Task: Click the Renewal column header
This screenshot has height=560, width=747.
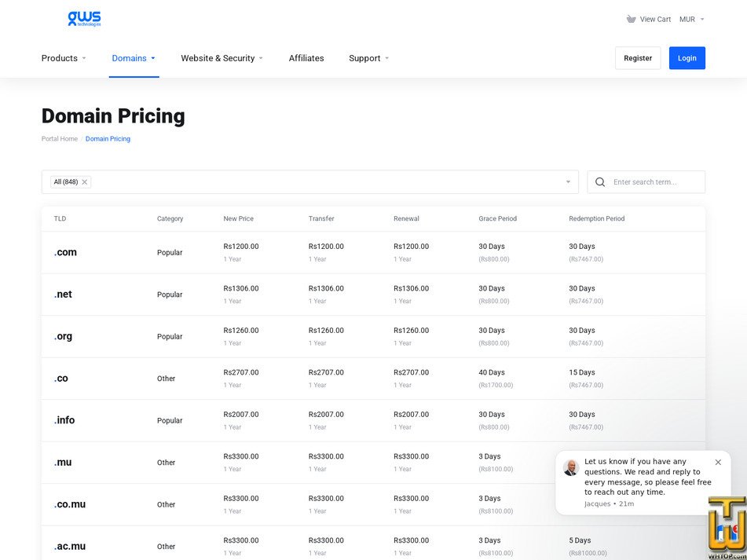Action: [406, 218]
